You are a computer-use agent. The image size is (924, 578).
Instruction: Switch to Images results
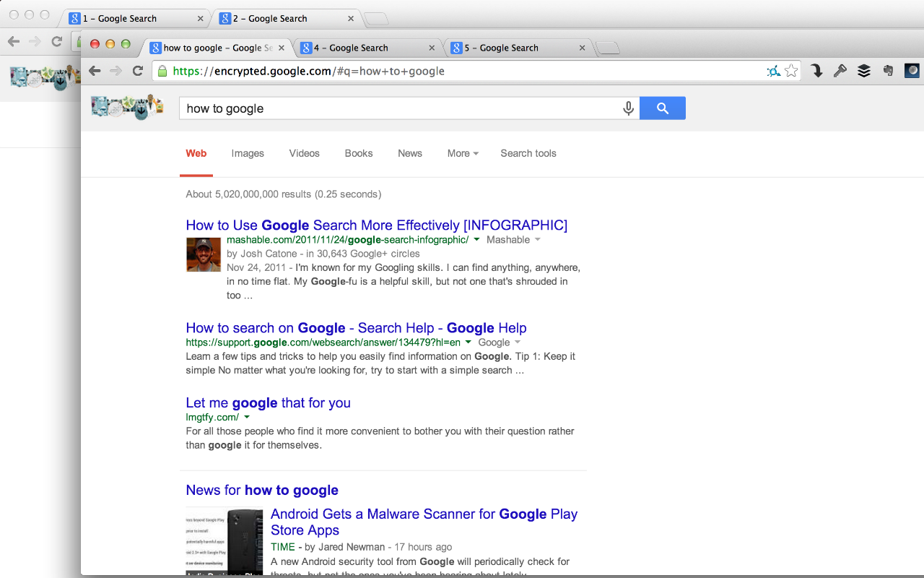(248, 153)
